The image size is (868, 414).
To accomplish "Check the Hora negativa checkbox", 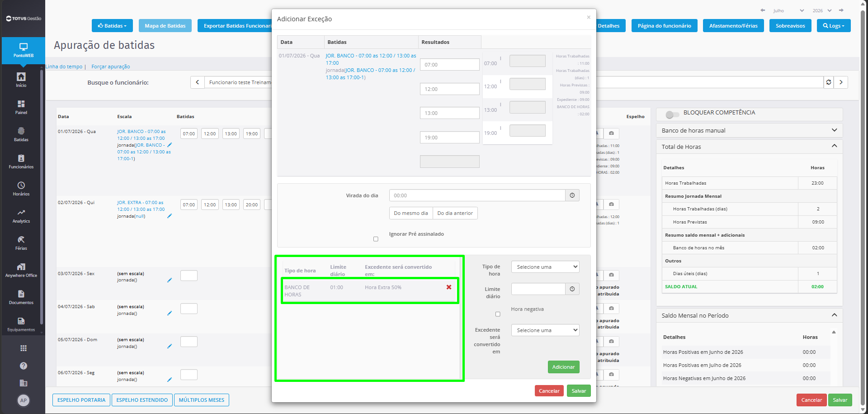I will click(x=498, y=314).
